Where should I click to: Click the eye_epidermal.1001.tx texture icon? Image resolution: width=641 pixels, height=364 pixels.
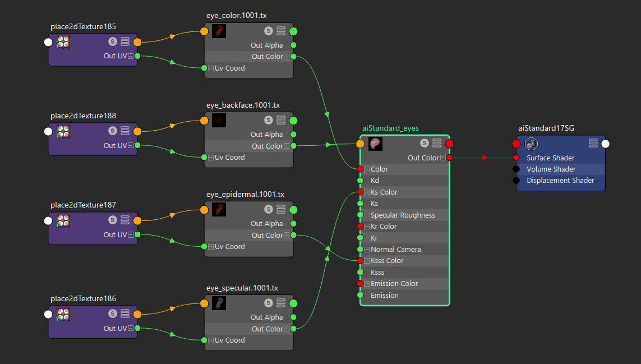pos(219,210)
